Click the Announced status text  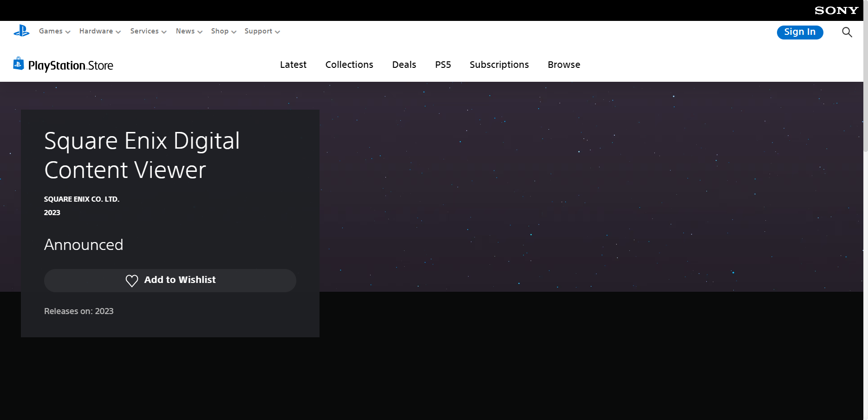(84, 244)
